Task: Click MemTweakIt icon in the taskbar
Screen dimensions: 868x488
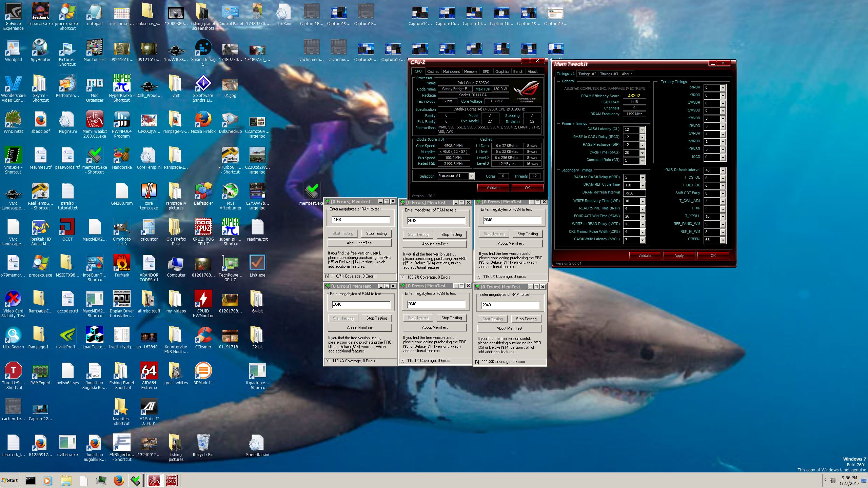Action: click(154, 481)
